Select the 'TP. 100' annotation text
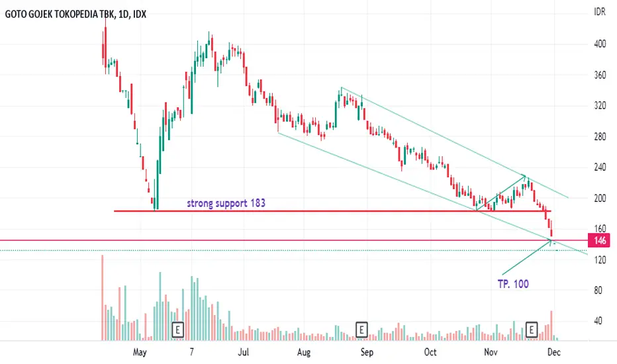The width and height of the screenshot is (617, 364). [513, 284]
